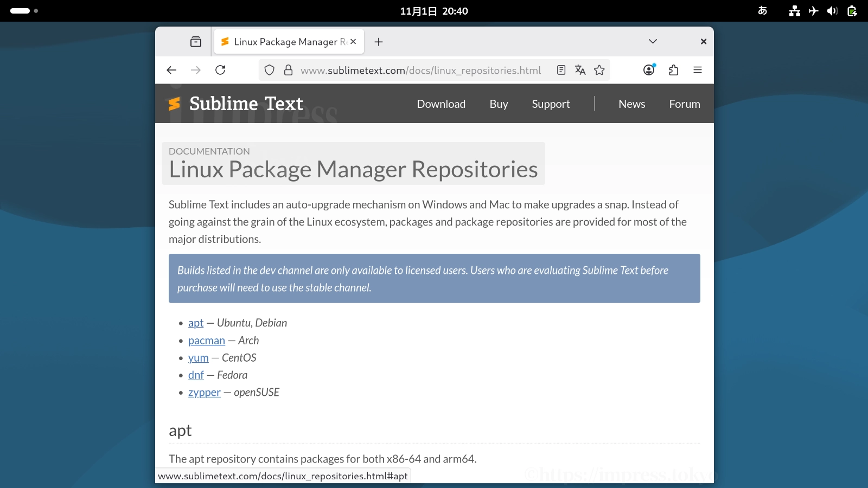The width and height of the screenshot is (868, 488).
Task: Click the Linux Package Manager Repositories heading
Action: point(353,170)
